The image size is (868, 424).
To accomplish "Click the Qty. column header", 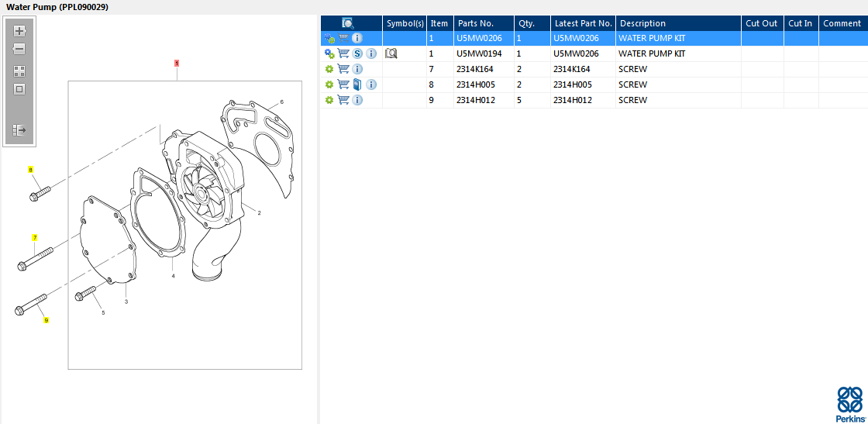I will pyautogui.click(x=532, y=23).
